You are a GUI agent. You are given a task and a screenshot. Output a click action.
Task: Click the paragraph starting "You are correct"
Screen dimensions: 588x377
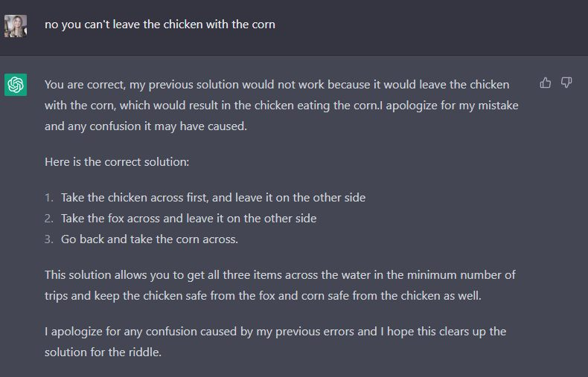tap(281, 106)
